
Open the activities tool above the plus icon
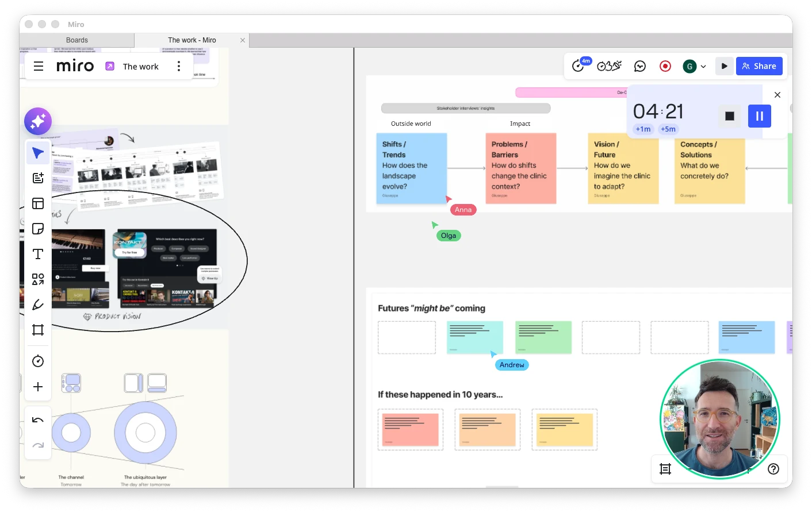(x=38, y=361)
